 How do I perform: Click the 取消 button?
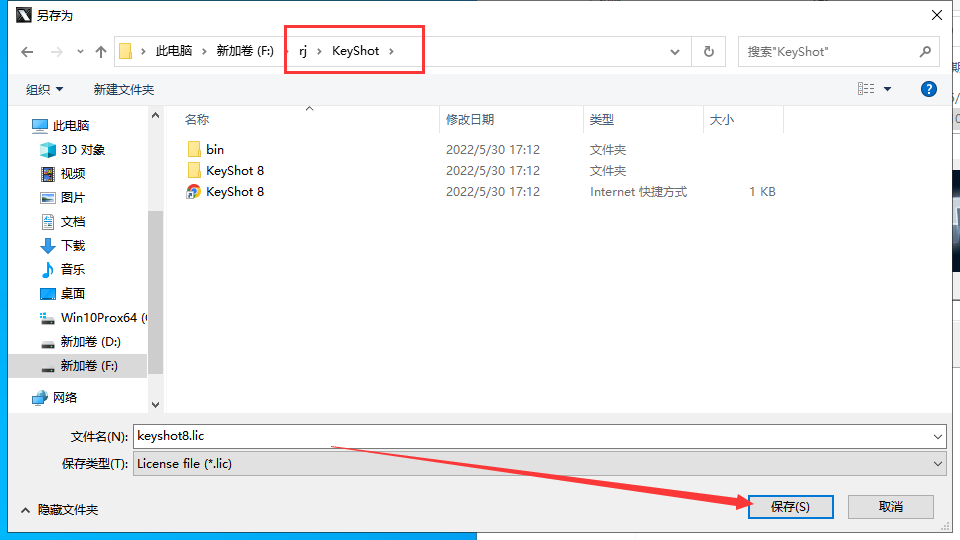click(x=891, y=507)
